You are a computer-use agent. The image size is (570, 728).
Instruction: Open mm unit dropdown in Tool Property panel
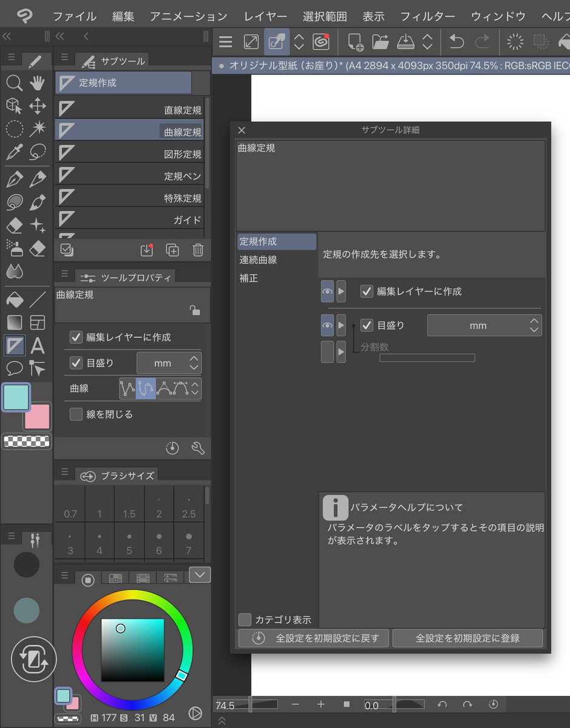pos(169,363)
